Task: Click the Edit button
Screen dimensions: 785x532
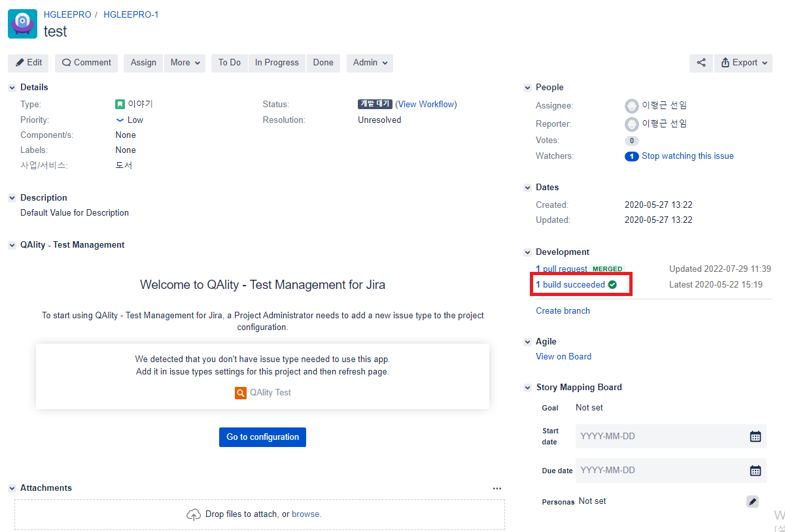Action: coord(29,63)
